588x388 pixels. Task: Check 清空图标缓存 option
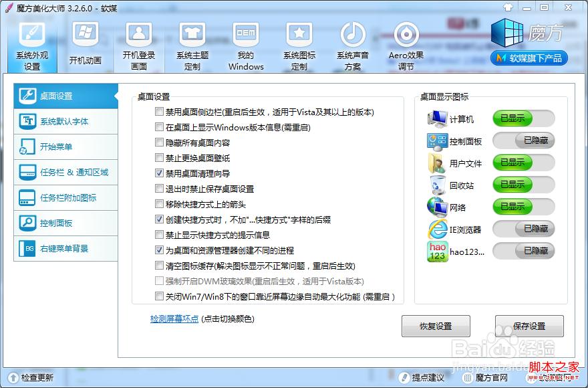pyautogui.click(x=160, y=266)
